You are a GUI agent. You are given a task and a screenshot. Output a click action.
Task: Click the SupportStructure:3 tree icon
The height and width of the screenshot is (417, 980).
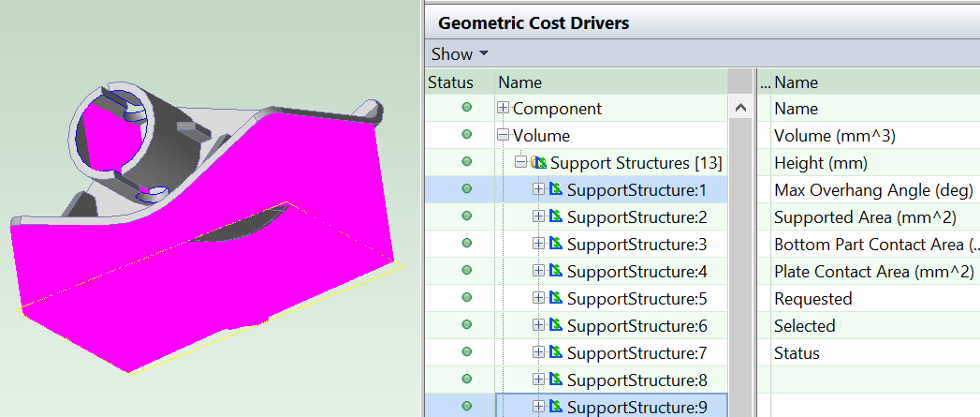point(556,245)
